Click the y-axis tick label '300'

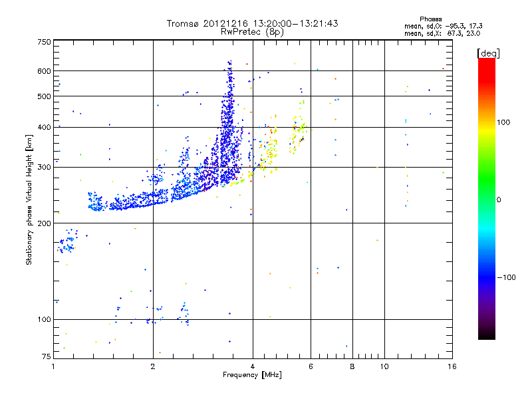44,168
